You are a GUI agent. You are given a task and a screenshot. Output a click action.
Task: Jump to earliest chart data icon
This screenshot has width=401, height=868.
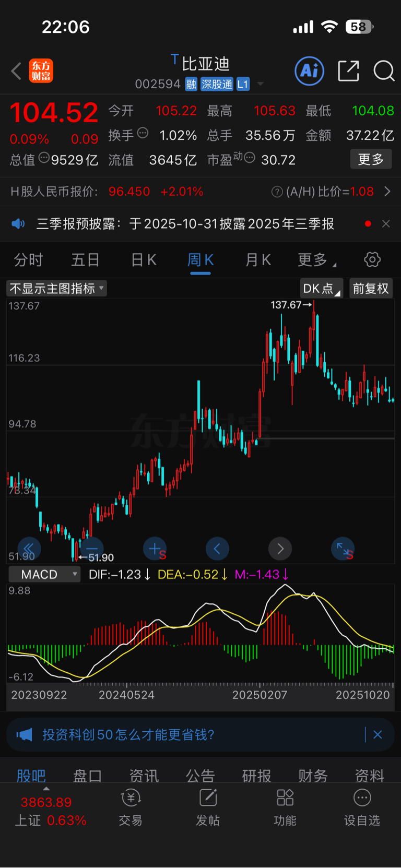pyautogui.click(x=29, y=549)
